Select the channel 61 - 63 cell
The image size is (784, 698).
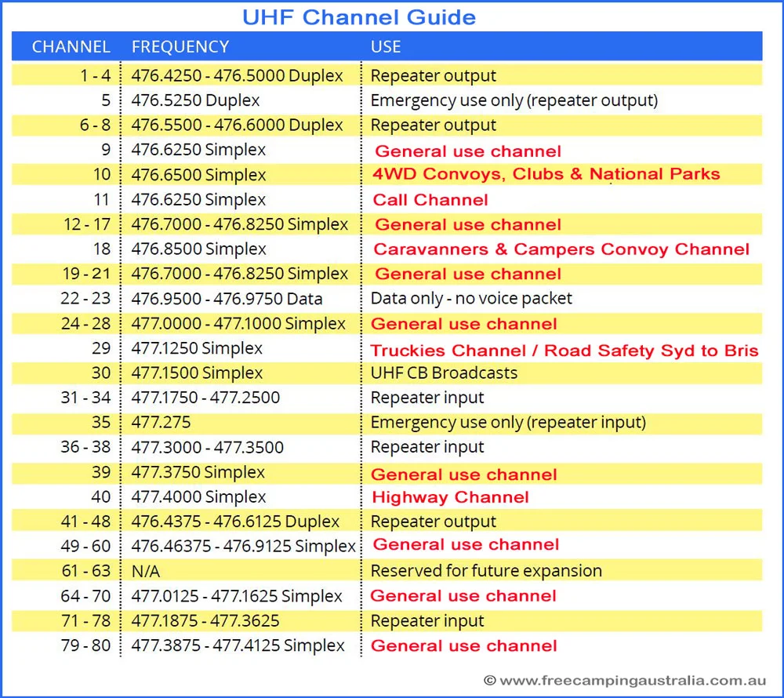coord(85,571)
